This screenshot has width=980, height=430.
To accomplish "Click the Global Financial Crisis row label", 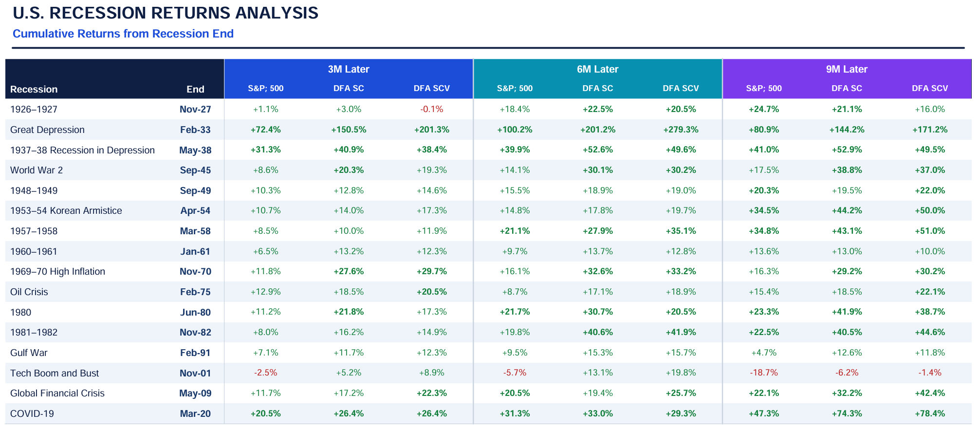I will [x=57, y=393].
